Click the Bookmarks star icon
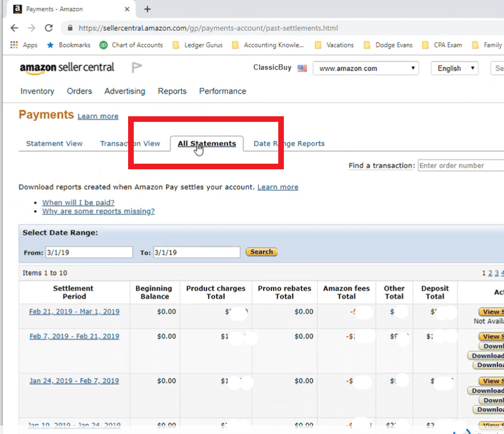The image size is (504, 434). [50, 45]
